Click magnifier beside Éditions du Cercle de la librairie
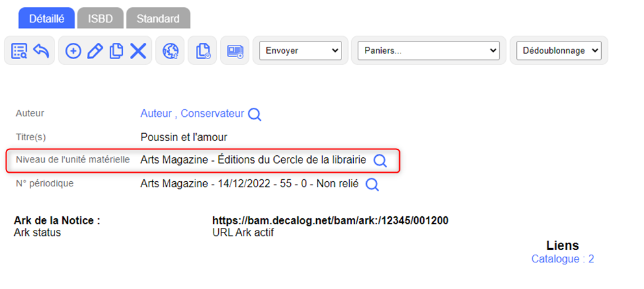 click(380, 161)
